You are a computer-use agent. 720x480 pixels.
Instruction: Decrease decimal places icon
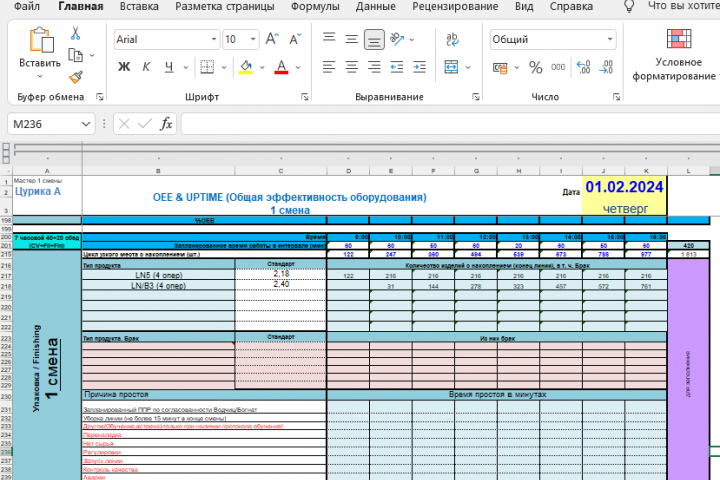tap(606, 67)
